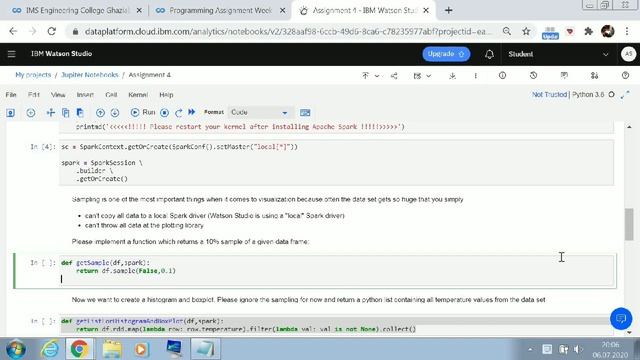
Task: Open the Insert menu
Action: 85,95
